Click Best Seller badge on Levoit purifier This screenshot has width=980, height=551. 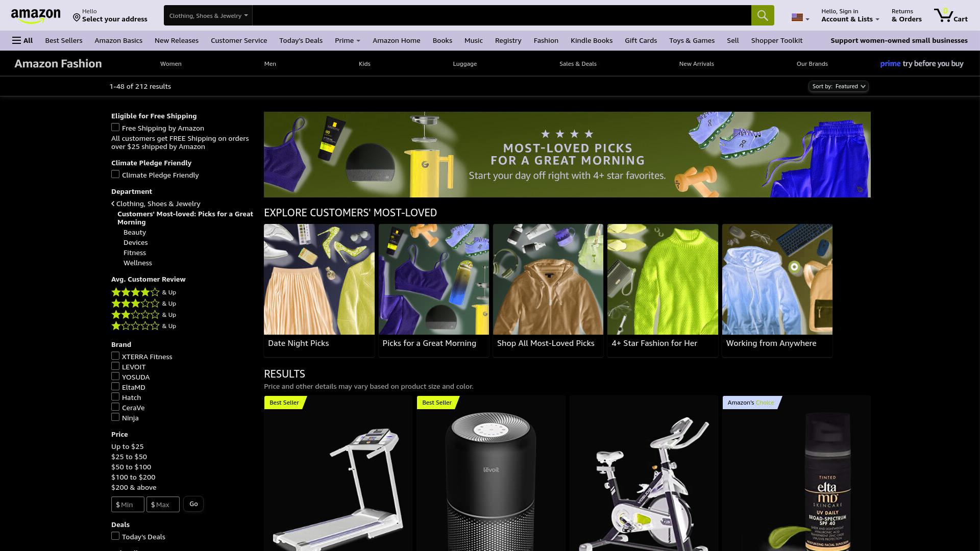click(x=437, y=403)
